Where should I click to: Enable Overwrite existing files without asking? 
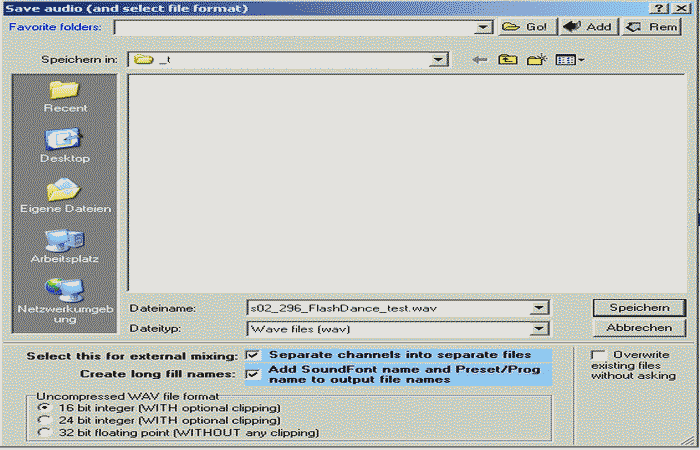[x=598, y=355]
